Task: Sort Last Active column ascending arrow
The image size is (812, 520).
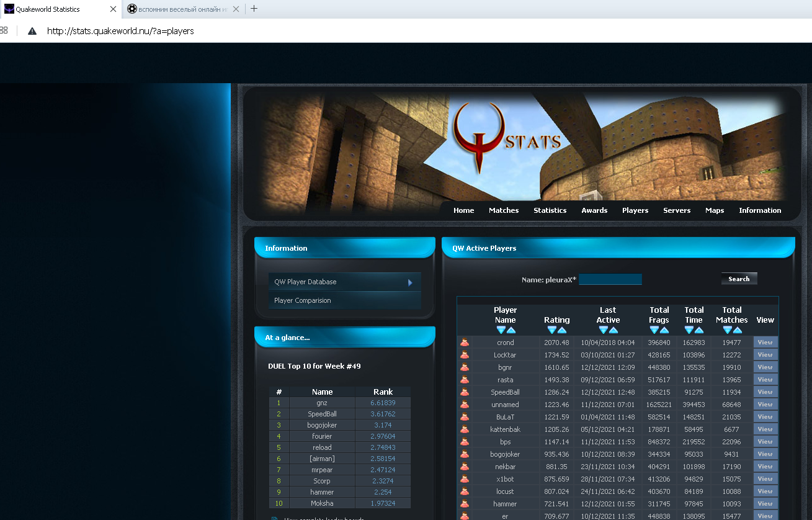Action: pos(614,330)
